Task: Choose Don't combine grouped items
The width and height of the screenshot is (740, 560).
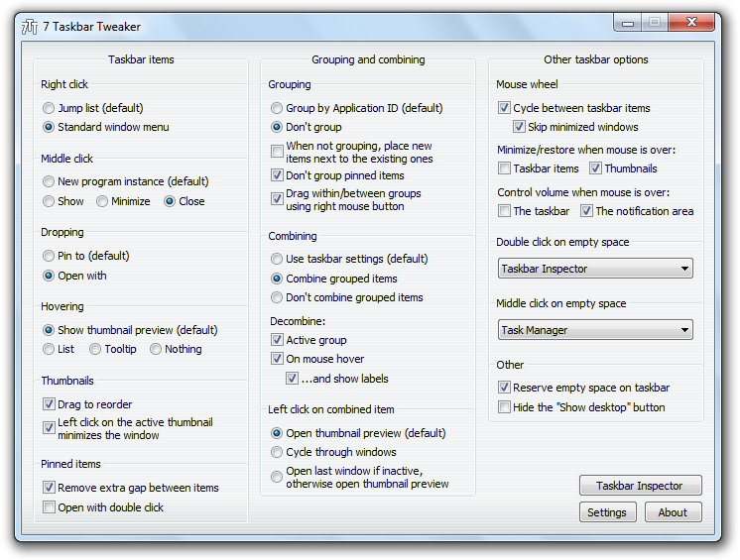Action: (x=277, y=297)
